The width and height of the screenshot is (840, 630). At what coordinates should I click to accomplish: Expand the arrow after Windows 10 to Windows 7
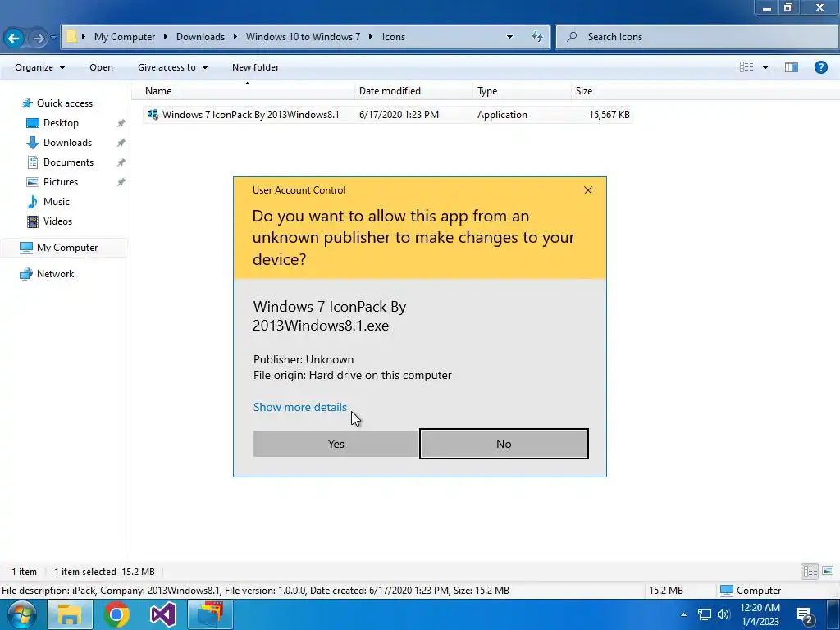(370, 36)
